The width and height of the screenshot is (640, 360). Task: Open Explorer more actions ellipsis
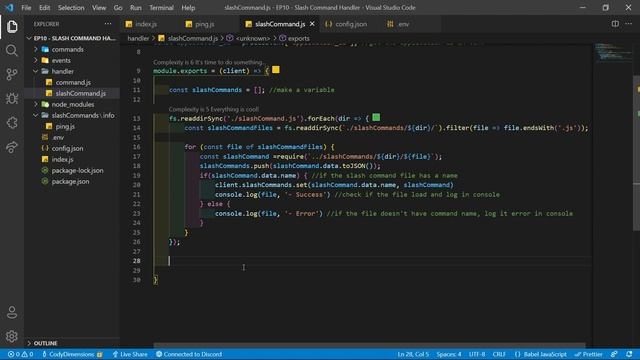[108, 24]
